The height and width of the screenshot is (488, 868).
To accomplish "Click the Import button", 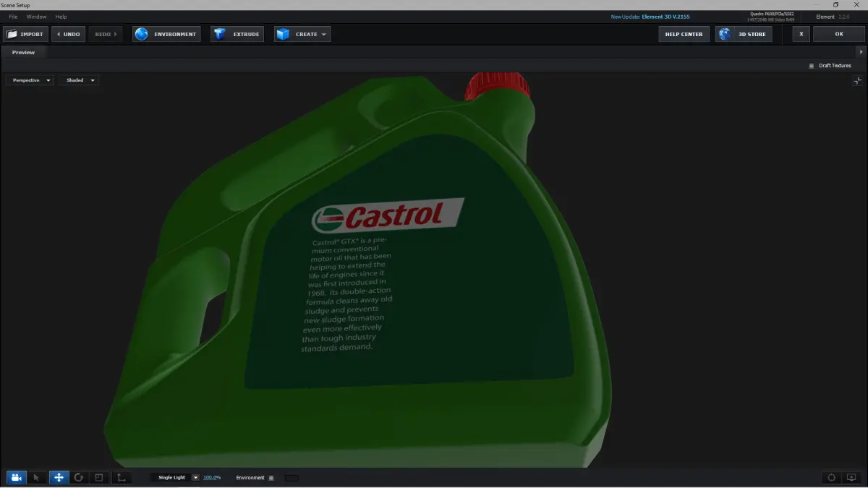I will point(25,34).
